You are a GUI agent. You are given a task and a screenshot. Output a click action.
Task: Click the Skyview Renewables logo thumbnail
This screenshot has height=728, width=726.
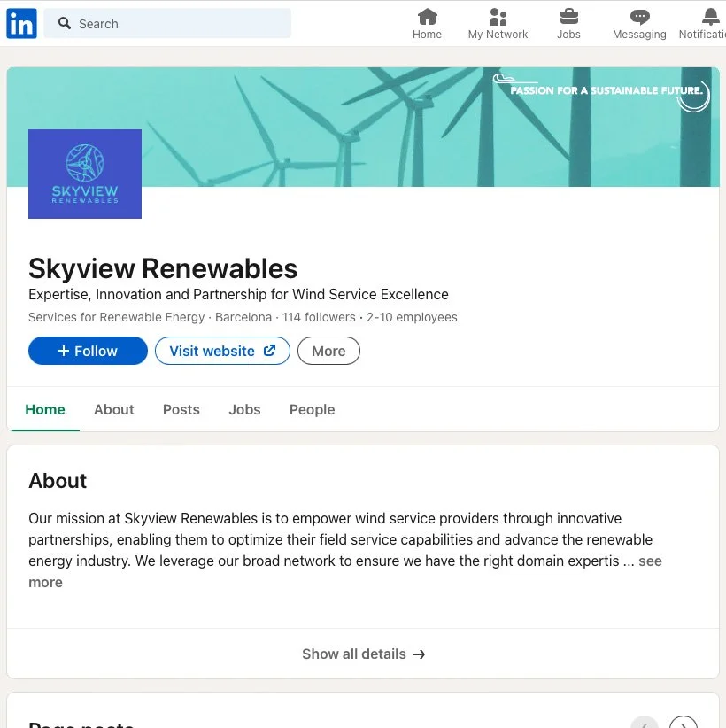85,174
